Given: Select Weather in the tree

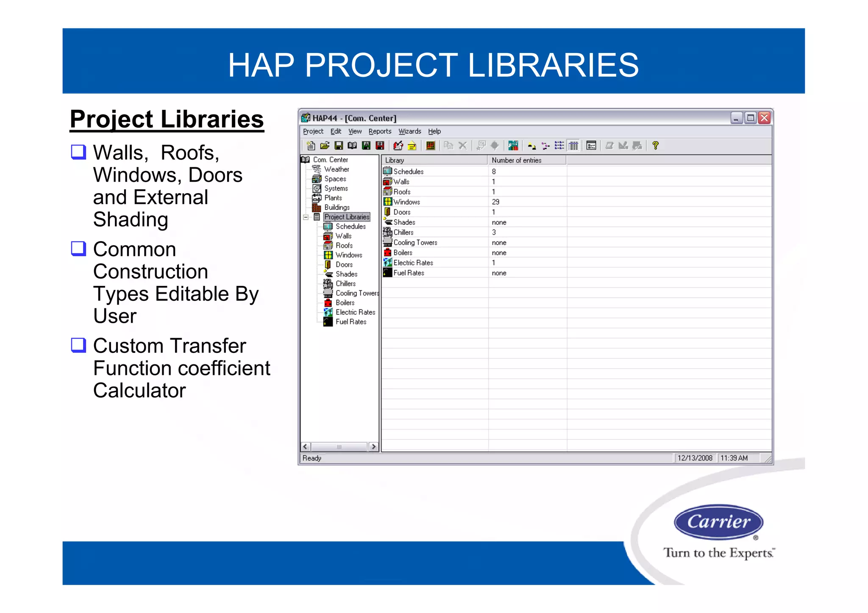Looking at the screenshot, I should point(337,169).
